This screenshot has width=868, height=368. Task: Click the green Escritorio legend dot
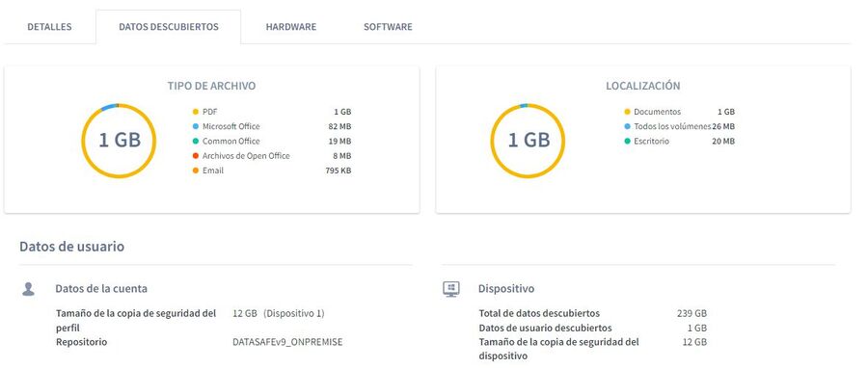click(627, 142)
